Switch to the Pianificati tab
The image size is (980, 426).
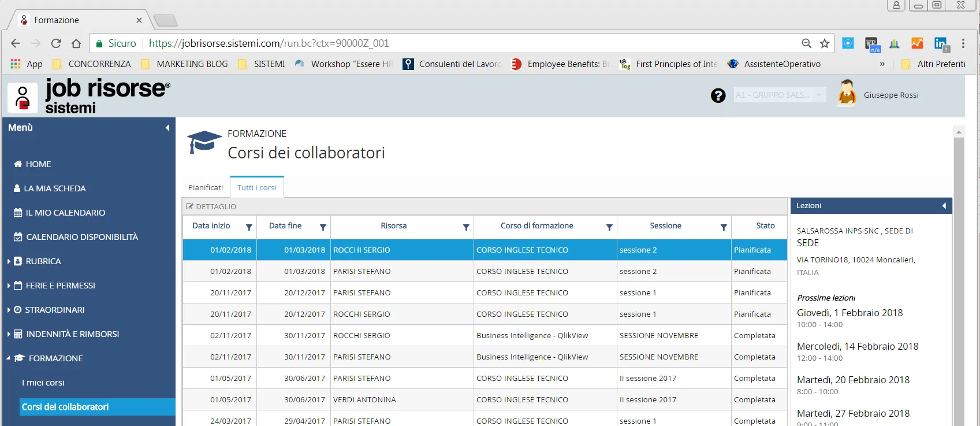(x=205, y=187)
